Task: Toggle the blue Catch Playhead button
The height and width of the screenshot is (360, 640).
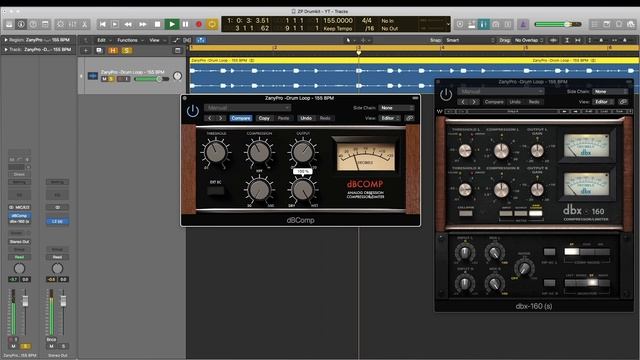Action: (x=201, y=40)
